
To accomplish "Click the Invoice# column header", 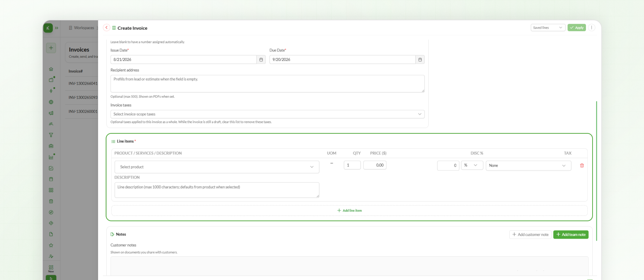I will pos(76,71).
